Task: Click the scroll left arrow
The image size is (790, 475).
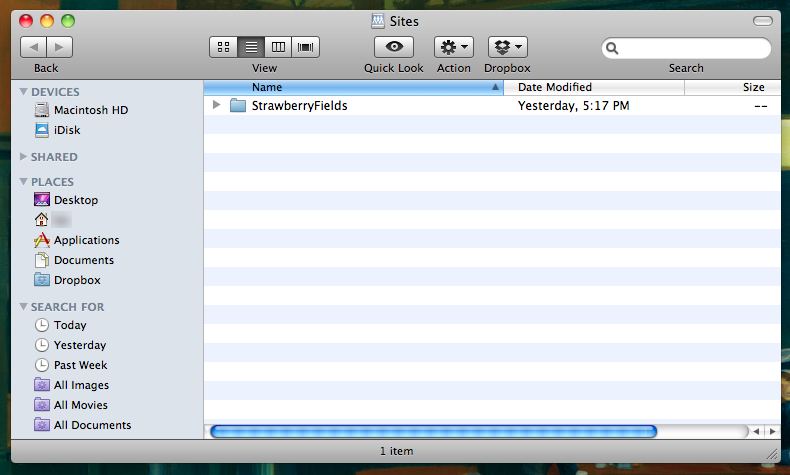Action: (x=756, y=431)
